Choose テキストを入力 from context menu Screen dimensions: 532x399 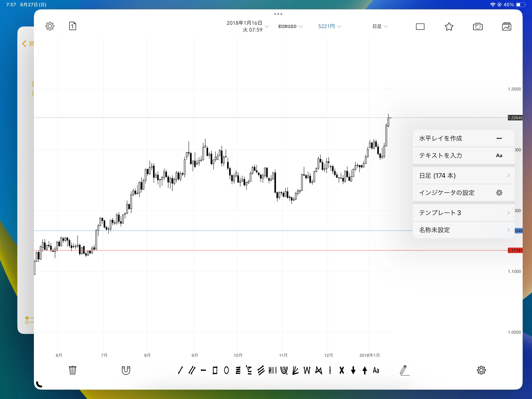click(x=463, y=155)
